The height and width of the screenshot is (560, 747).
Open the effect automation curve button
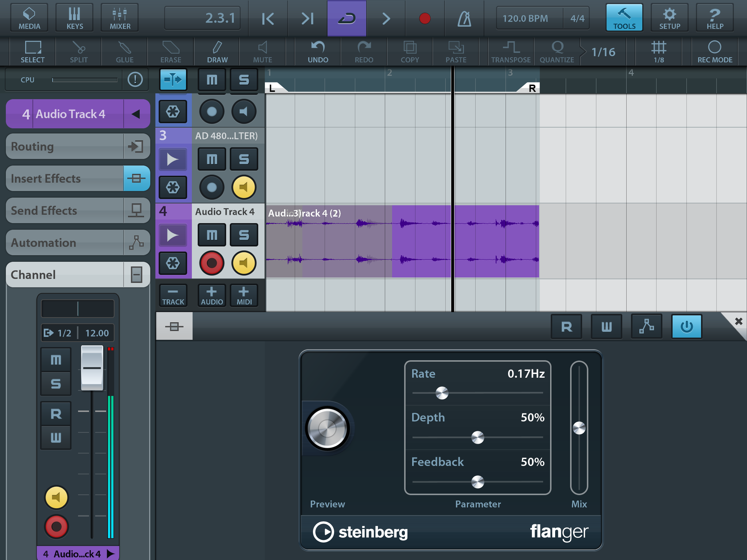[646, 326]
